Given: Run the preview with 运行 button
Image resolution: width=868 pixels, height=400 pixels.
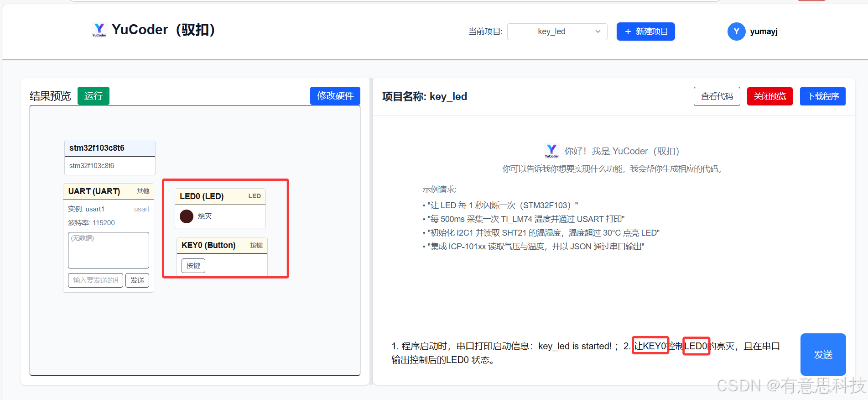Looking at the screenshot, I should pyautogui.click(x=94, y=96).
